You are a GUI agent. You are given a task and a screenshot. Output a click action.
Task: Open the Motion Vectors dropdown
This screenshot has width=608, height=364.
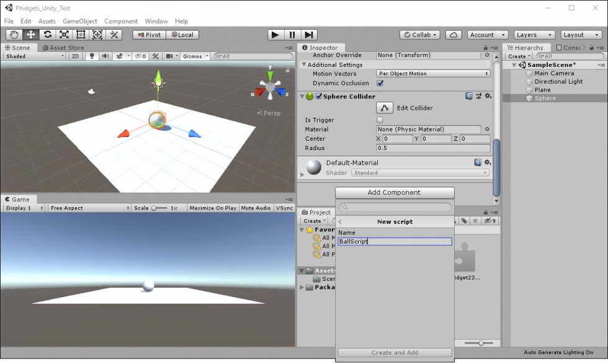(433, 74)
